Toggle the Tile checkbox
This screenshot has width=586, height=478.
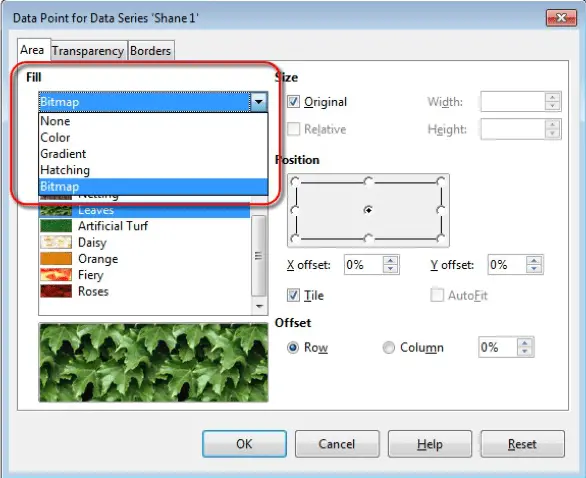pos(293,295)
